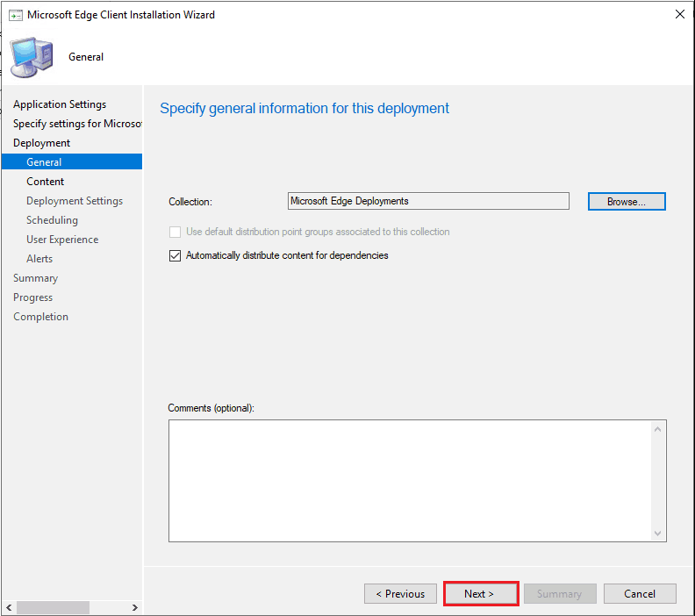Click the Collection text field
The height and width of the screenshot is (616, 695).
click(x=428, y=201)
